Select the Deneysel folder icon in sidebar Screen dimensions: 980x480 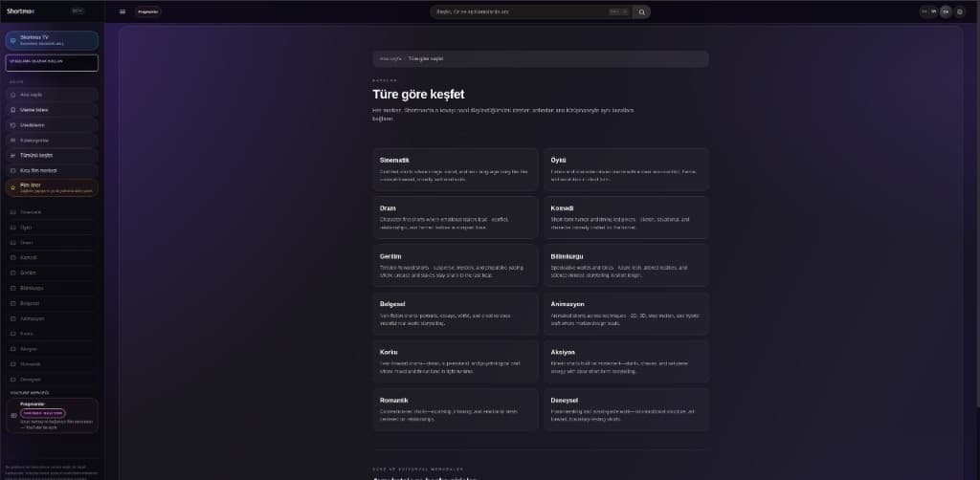13,380
